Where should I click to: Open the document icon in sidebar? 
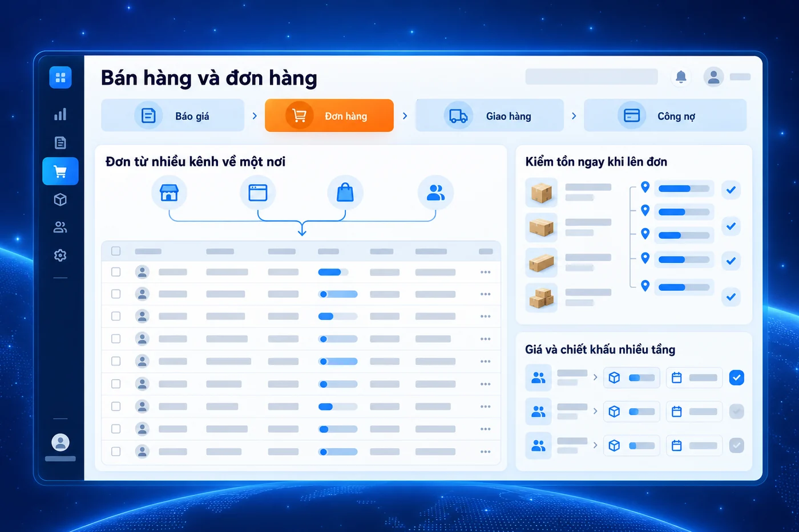coord(60,143)
